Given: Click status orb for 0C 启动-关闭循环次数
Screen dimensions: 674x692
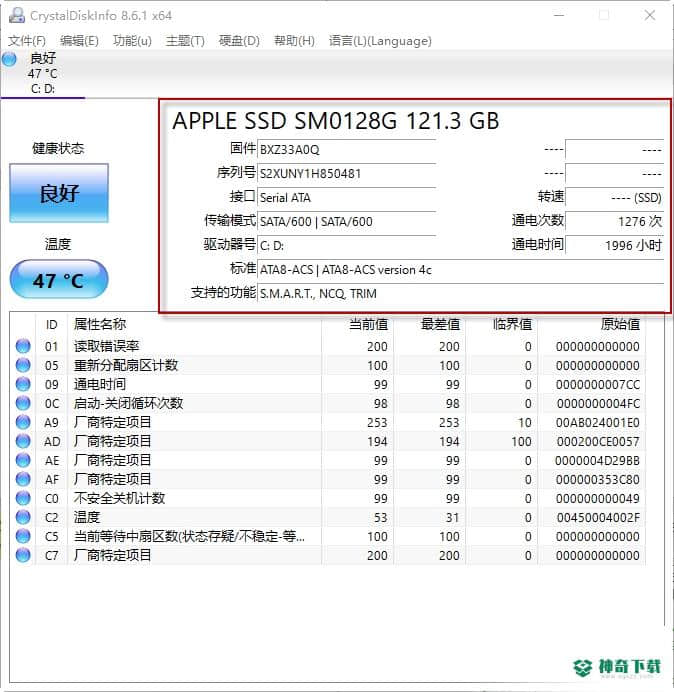Looking at the screenshot, I should click(x=23, y=403).
